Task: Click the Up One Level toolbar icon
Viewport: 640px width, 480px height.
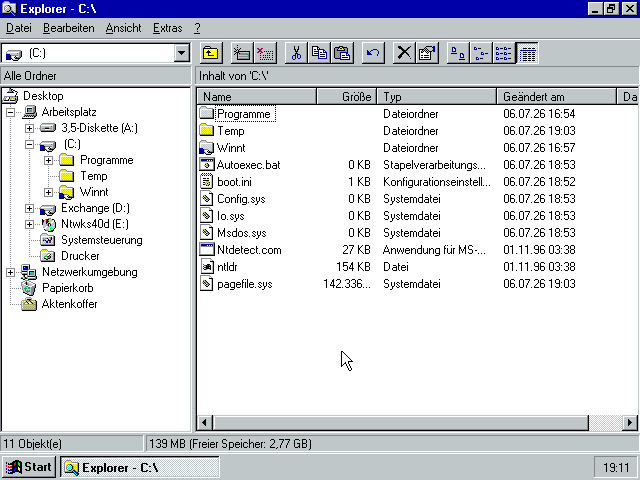Action: point(211,53)
